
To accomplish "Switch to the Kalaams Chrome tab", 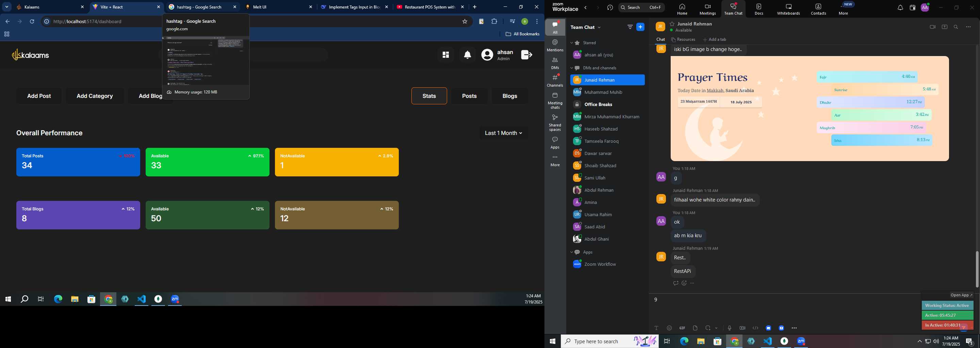I will (x=51, y=7).
